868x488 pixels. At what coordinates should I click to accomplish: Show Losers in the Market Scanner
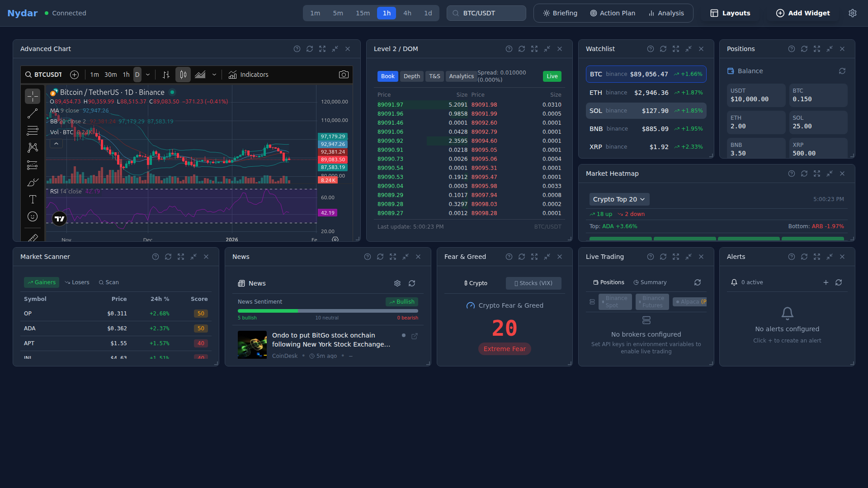pos(77,282)
